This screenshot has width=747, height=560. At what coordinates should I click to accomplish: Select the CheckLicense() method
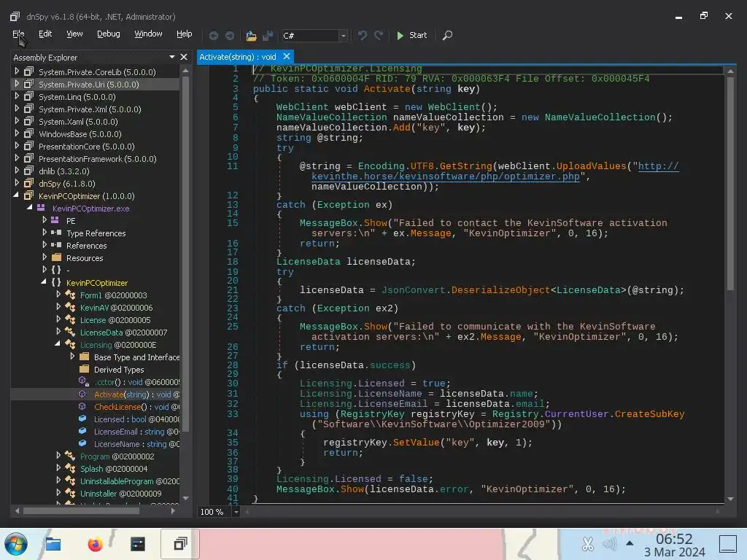[136, 407]
